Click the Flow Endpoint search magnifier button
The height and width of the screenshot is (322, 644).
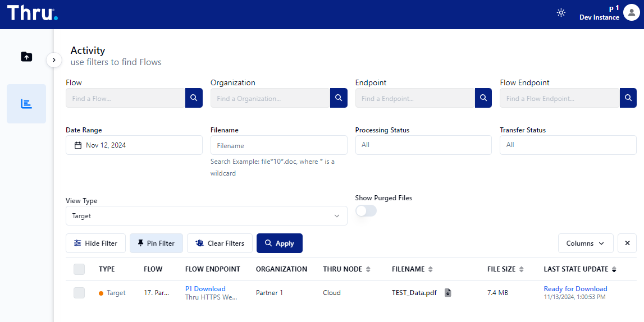click(628, 98)
